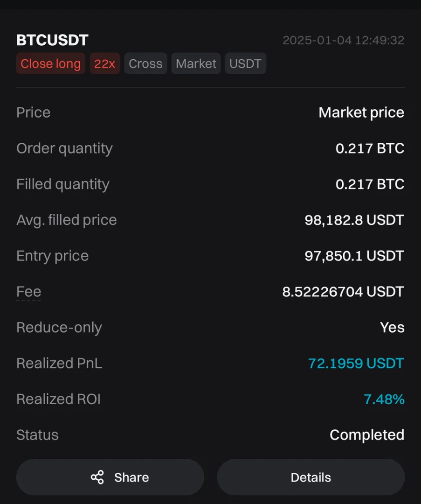Tap the USDT tag
Viewport: 421px width, 504px height.
click(x=245, y=63)
